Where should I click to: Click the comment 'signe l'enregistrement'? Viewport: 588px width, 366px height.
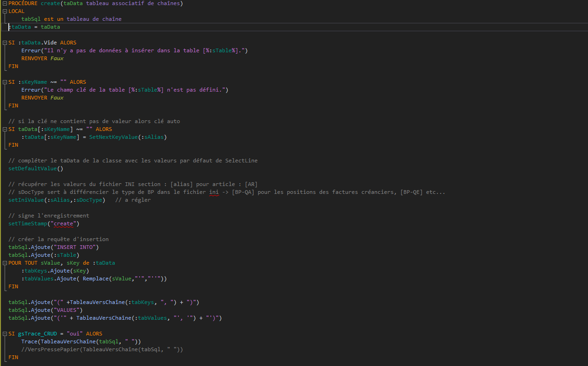pos(49,216)
